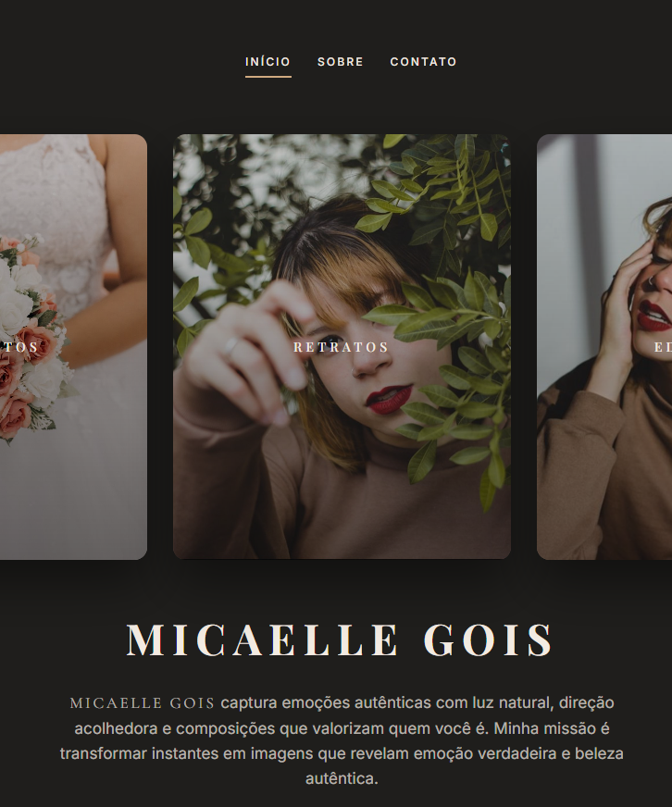The image size is (672, 807).
Task: Click the lace bodice of bride's dress
Action: point(56,205)
